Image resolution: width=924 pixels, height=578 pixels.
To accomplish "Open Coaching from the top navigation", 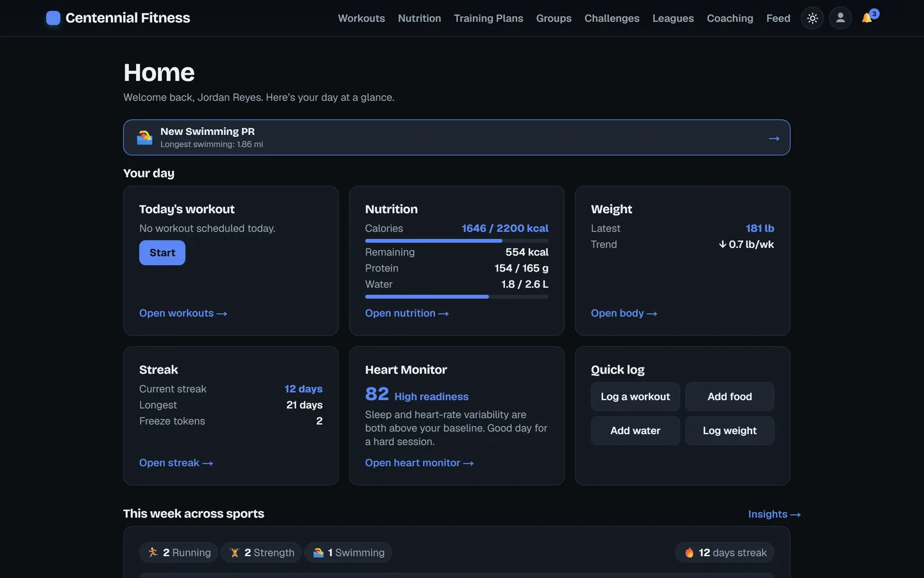I will 730,18.
